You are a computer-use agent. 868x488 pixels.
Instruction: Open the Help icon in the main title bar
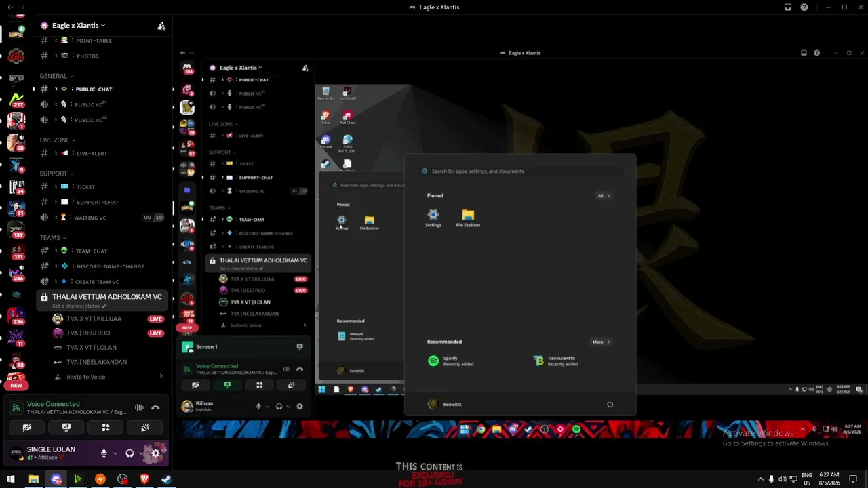804,7
